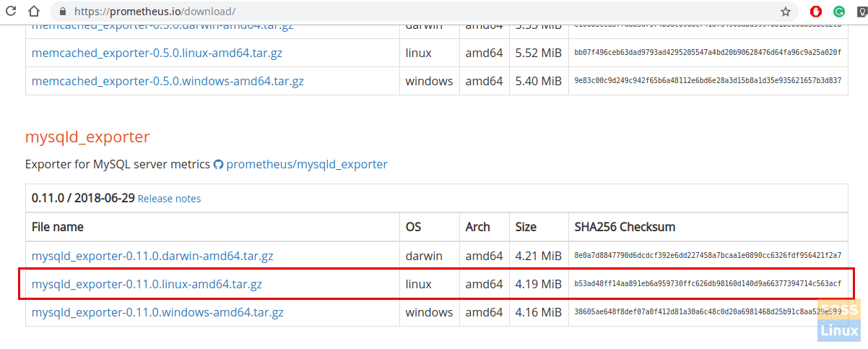The width and height of the screenshot is (868, 349).
Task: Click the checksum starting with b53ad48ff14aa
Action: tap(708, 285)
